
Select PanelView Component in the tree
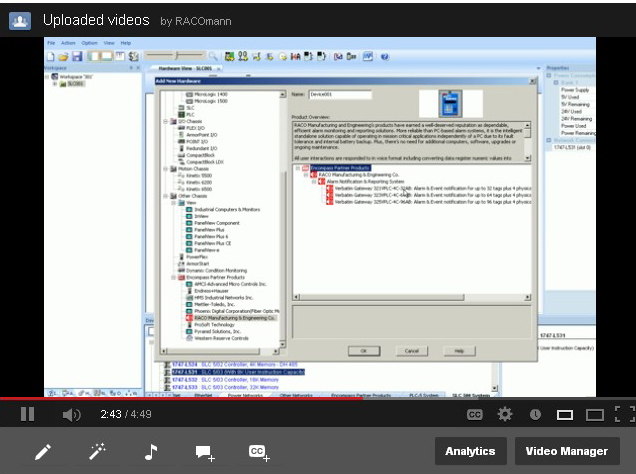[x=217, y=223]
